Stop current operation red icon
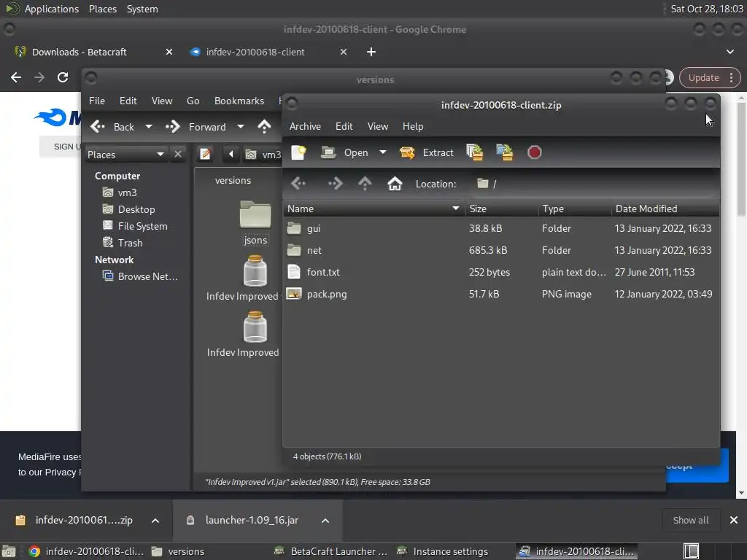The height and width of the screenshot is (560, 747). 535,152
